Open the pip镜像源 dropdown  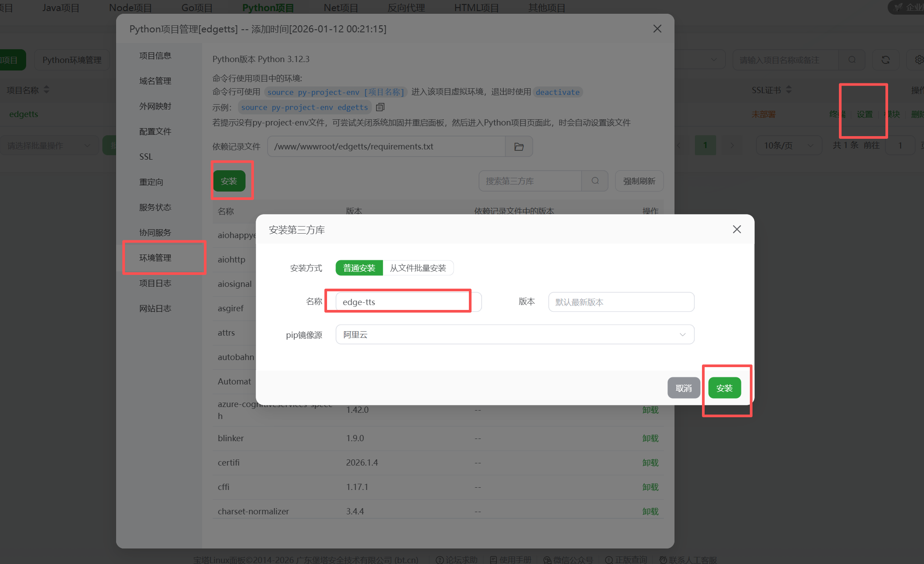515,335
